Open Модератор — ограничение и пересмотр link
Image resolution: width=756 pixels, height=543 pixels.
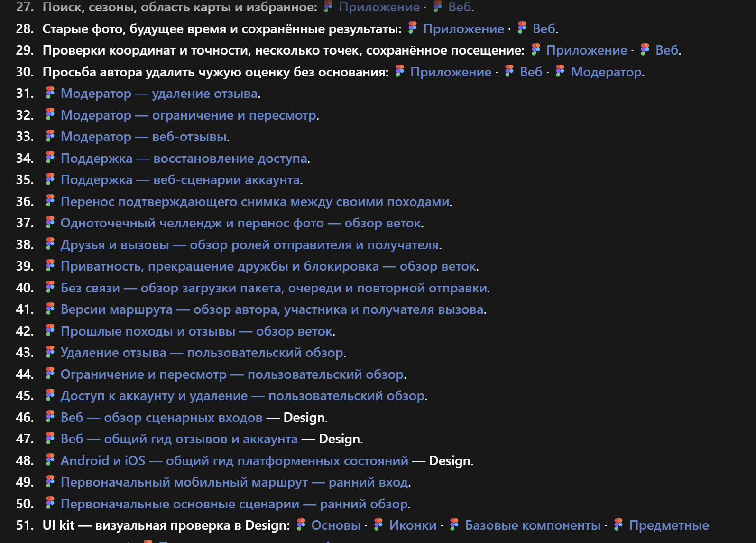(189, 115)
